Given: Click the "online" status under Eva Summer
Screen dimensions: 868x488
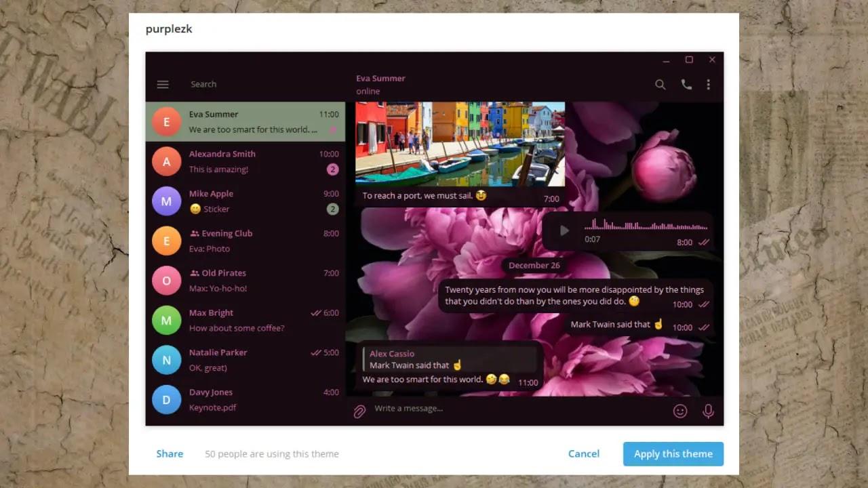Looking at the screenshot, I should tap(368, 91).
